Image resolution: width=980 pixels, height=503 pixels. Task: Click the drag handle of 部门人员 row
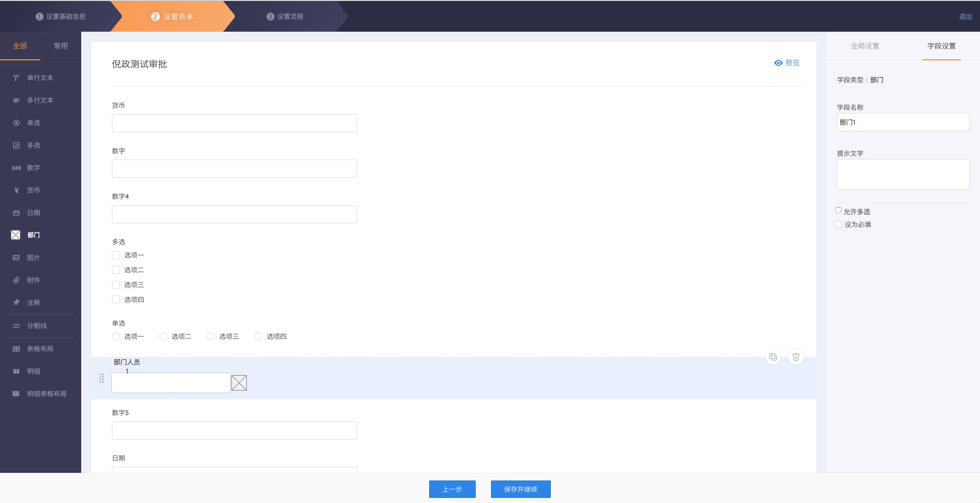pyautogui.click(x=102, y=378)
